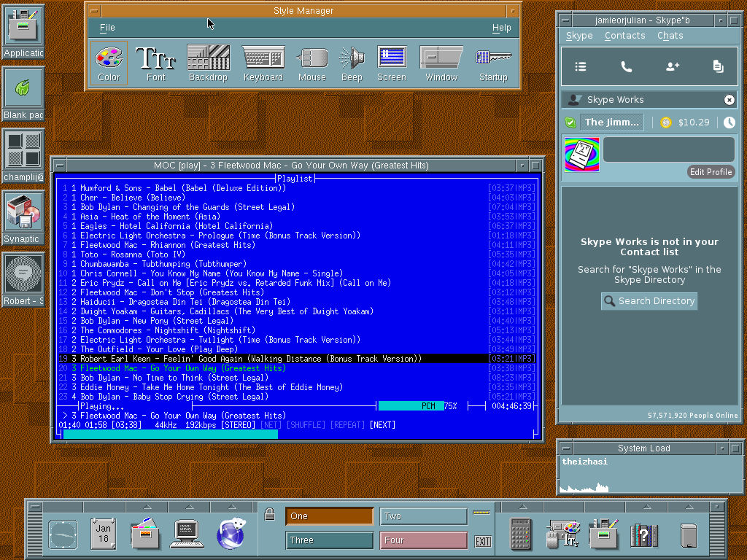Change Skype online status icon

tap(570, 122)
